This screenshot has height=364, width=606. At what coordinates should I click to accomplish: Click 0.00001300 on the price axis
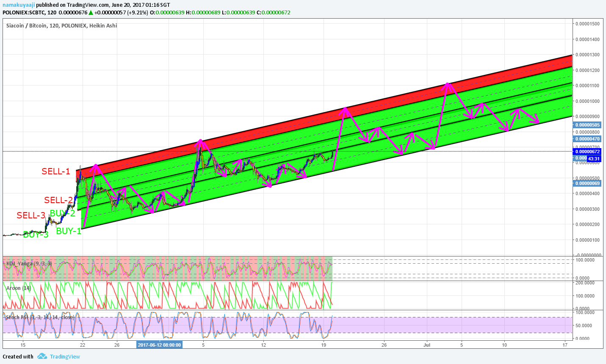coord(587,55)
